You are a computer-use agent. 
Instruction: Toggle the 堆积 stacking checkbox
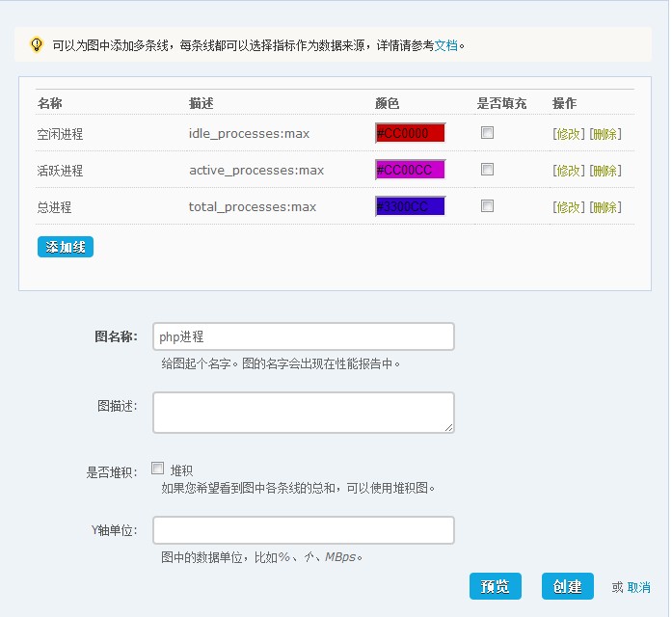pyautogui.click(x=158, y=469)
